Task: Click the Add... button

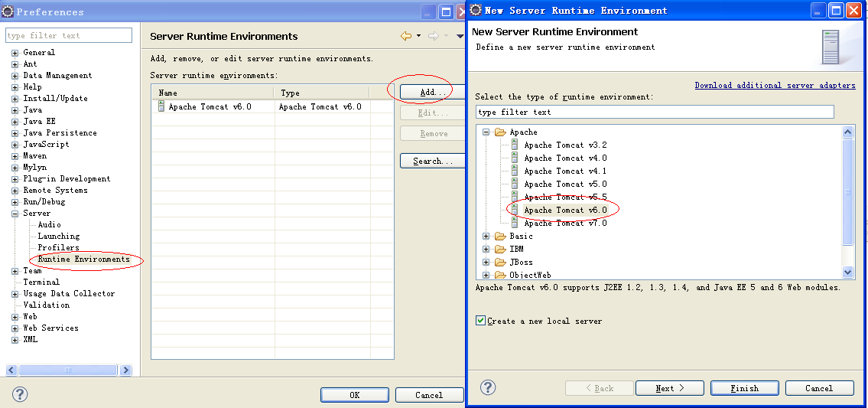Action: click(x=432, y=92)
